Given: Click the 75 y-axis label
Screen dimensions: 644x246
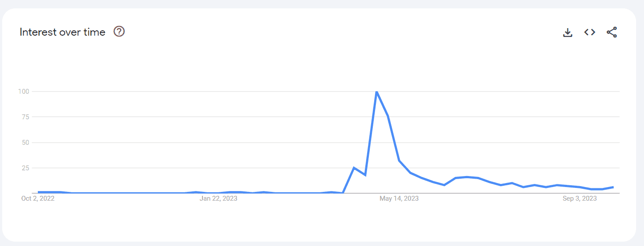Looking at the screenshot, I should 25,117.
